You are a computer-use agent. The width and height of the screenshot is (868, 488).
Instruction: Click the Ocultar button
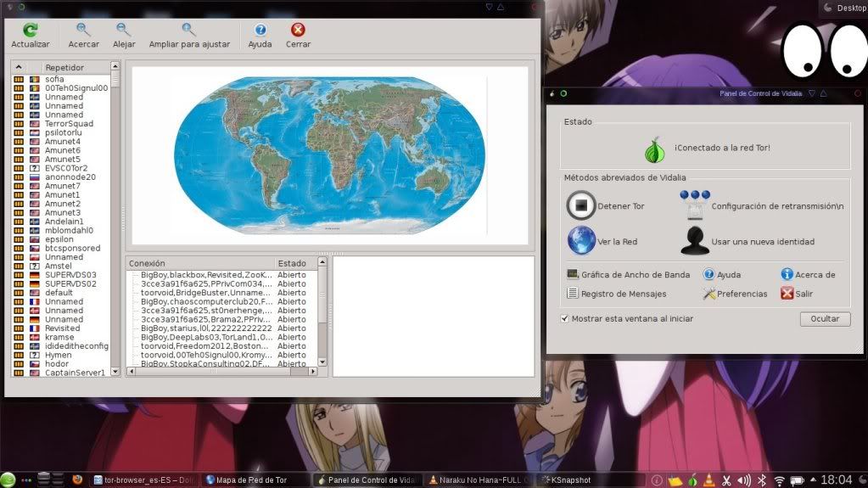(825, 318)
